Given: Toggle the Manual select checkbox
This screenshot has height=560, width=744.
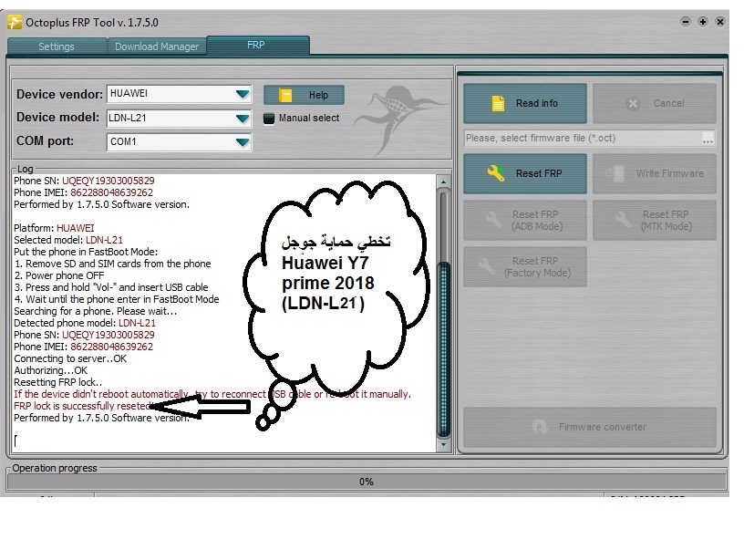Looking at the screenshot, I should 269,119.
